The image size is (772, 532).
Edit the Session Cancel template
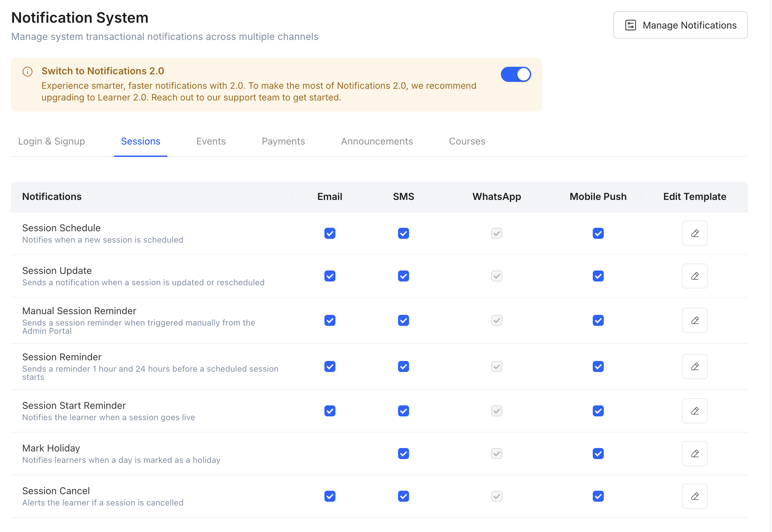point(695,496)
